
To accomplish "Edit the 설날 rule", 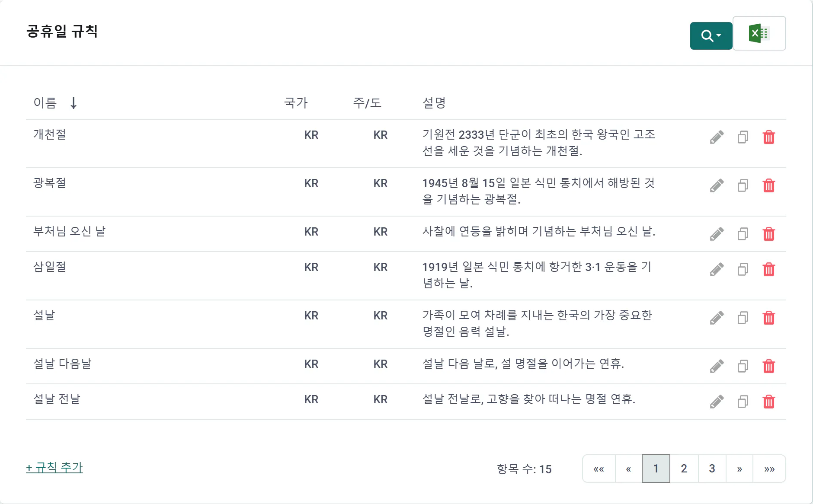I will coord(717,318).
